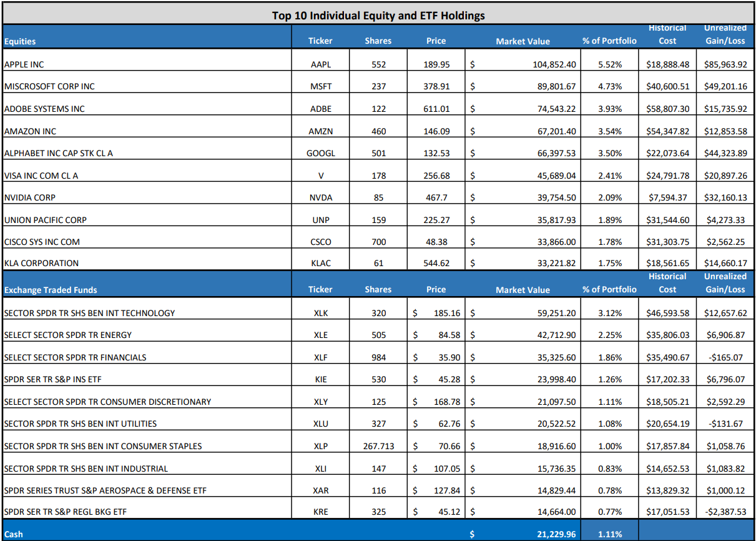Select the historical cost $58,807.30

pos(667,109)
